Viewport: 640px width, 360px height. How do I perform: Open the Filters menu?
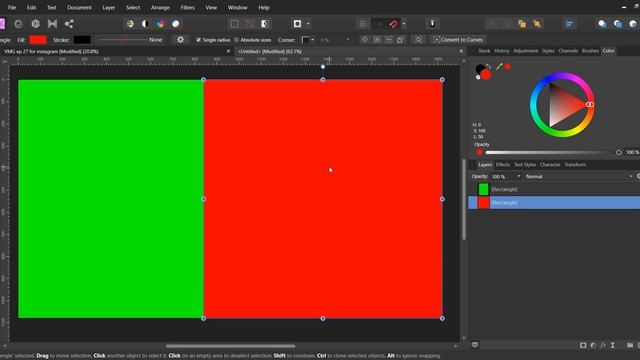tap(187, 7)
